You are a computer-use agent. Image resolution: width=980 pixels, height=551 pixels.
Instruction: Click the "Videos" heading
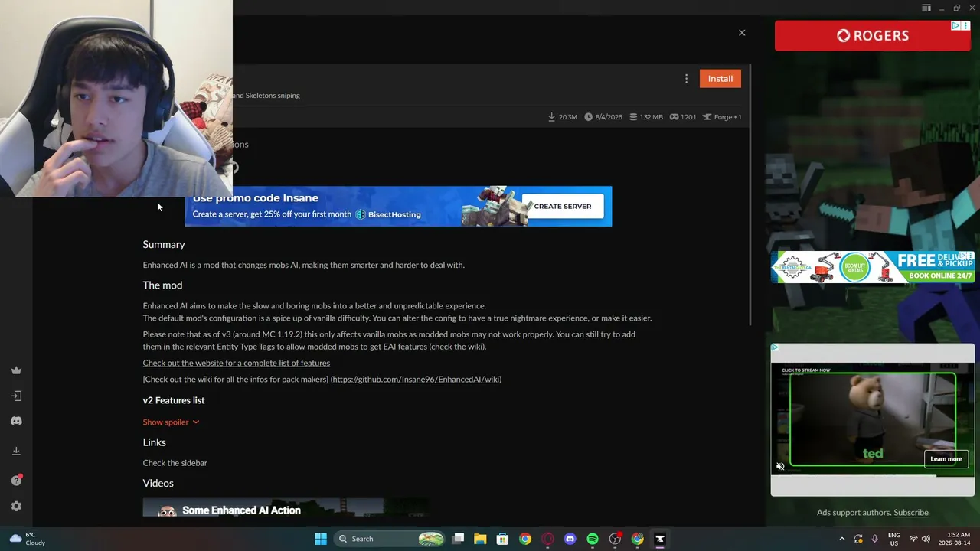tap(158, 483)
